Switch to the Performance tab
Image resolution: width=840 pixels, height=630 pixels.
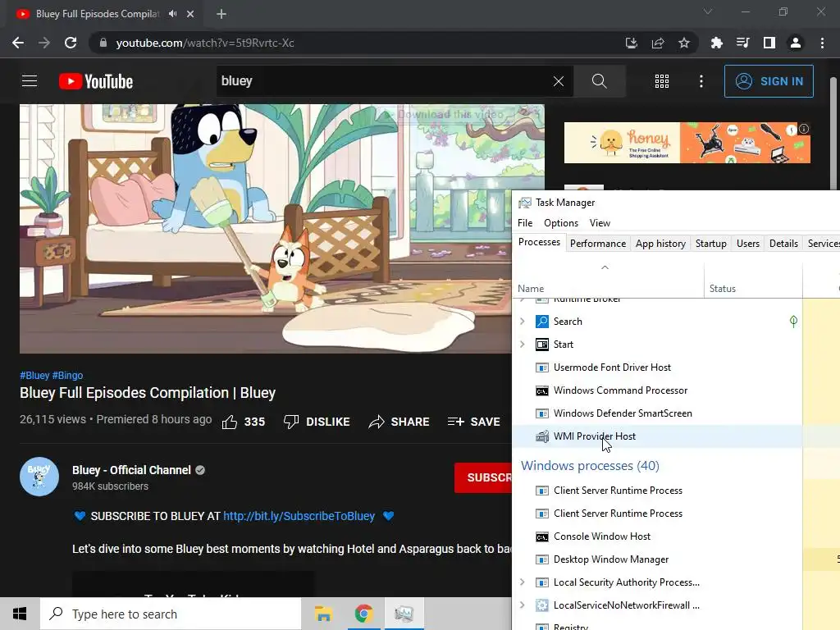click(598, 244)
